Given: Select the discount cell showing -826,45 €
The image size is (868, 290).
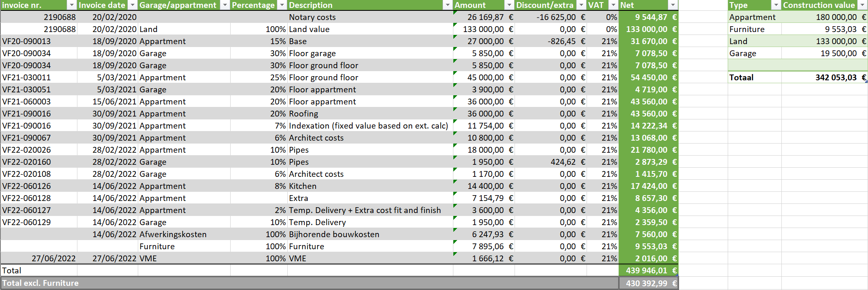Looking at the screenshot, I should coord(551,41).
